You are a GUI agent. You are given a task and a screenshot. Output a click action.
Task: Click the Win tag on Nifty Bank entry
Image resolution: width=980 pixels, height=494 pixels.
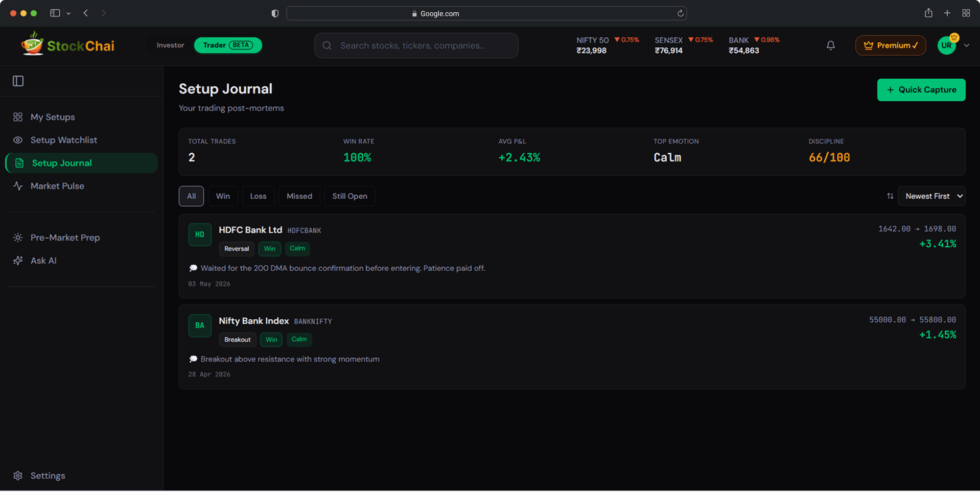(x=271, y=340)
